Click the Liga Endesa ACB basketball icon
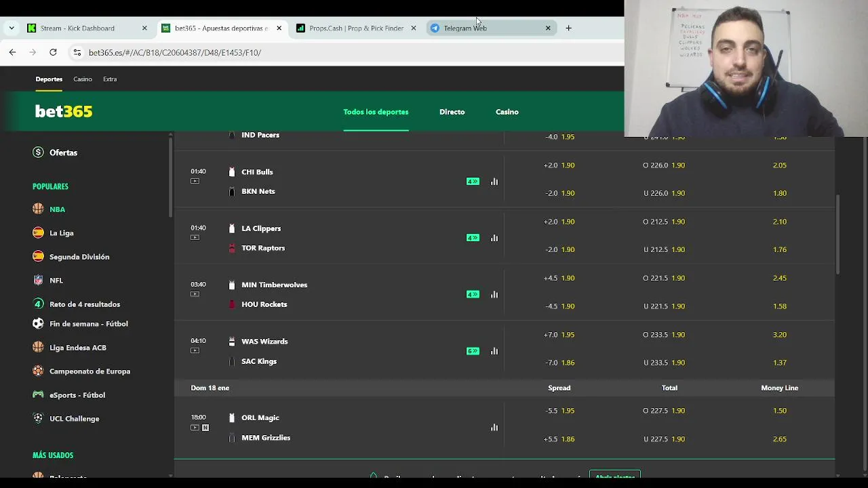This screenshot has width=868, height=488. [x=38, y=348]
